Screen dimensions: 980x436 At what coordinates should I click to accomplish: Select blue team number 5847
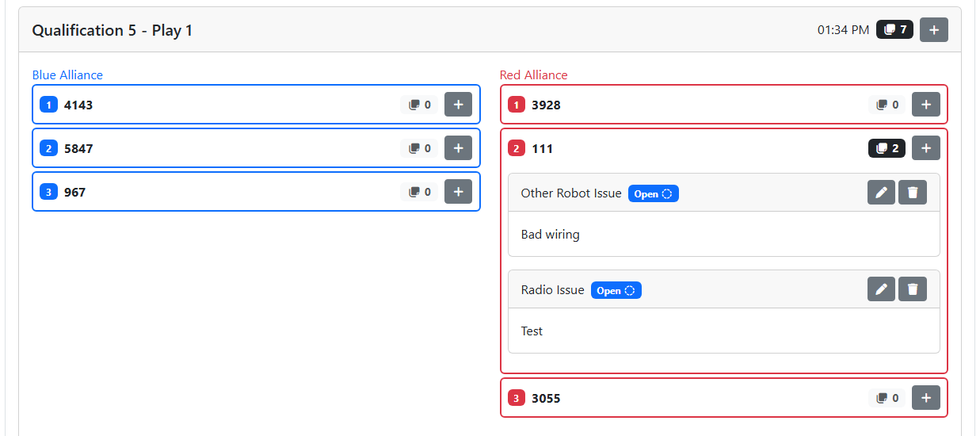[x=78, y=148]
